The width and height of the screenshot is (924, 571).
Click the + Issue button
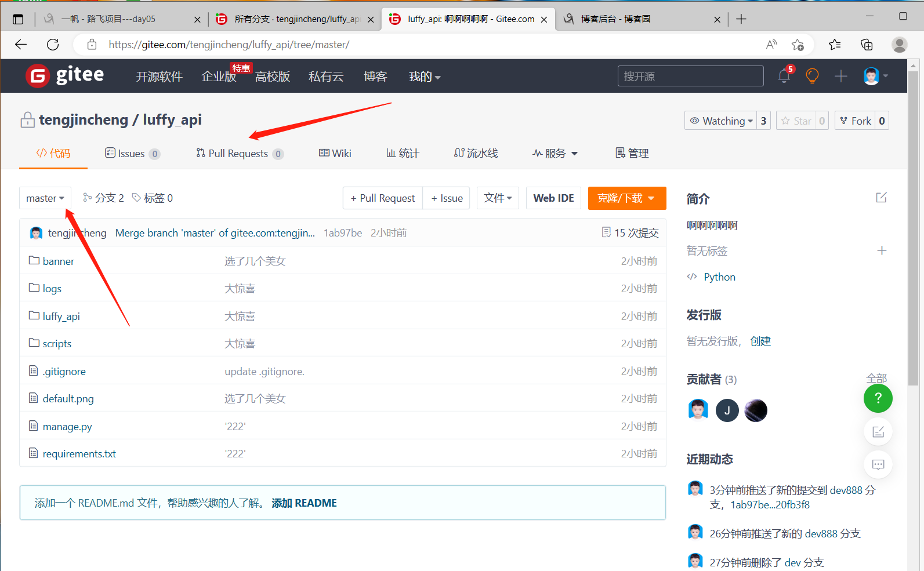[447, 198]
